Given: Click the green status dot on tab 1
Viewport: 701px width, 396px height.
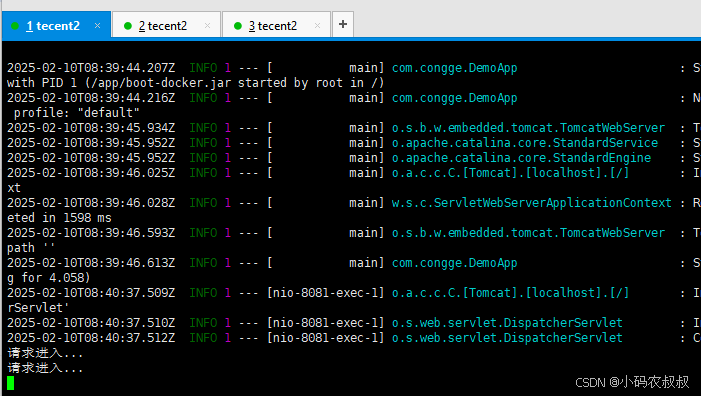Looking at the screenshot, I should (x=15, y=26).
